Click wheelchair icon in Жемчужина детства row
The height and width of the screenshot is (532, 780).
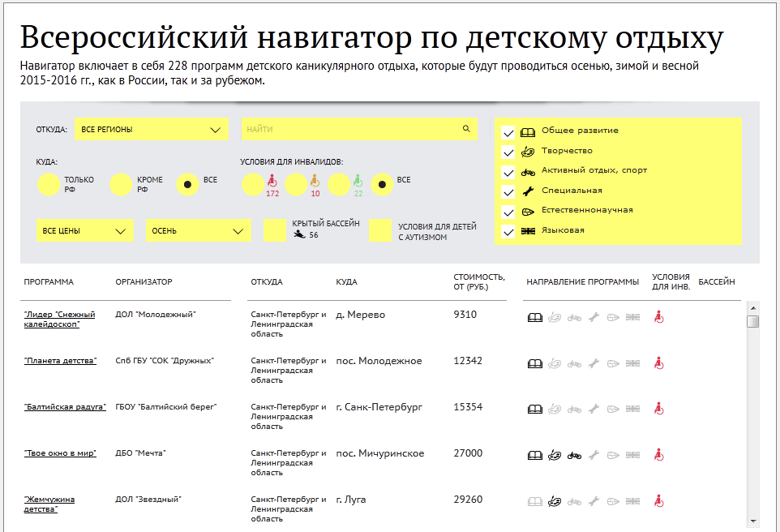[x=658, y=500]
